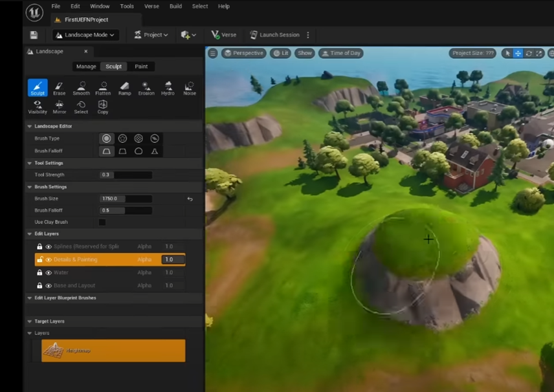Enable the Use Clay Brush checkbox
This screenshot has width=554, height=392.
[x=102, y=222]
